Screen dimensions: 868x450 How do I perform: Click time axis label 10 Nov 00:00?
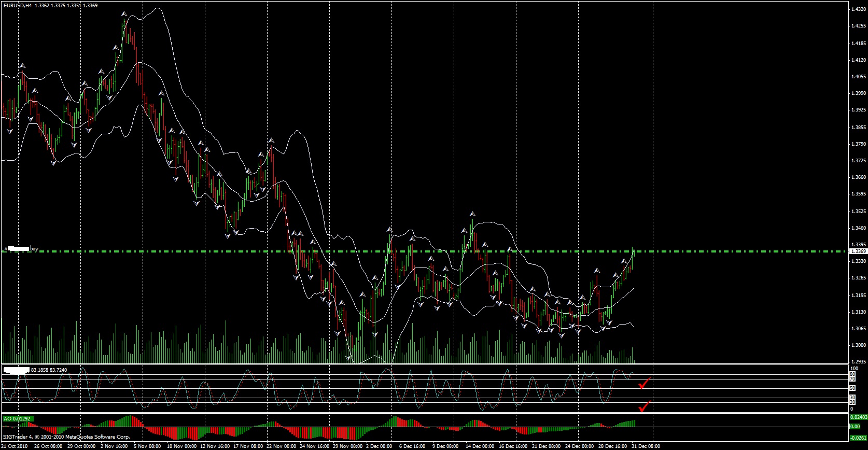pos(181,446)
